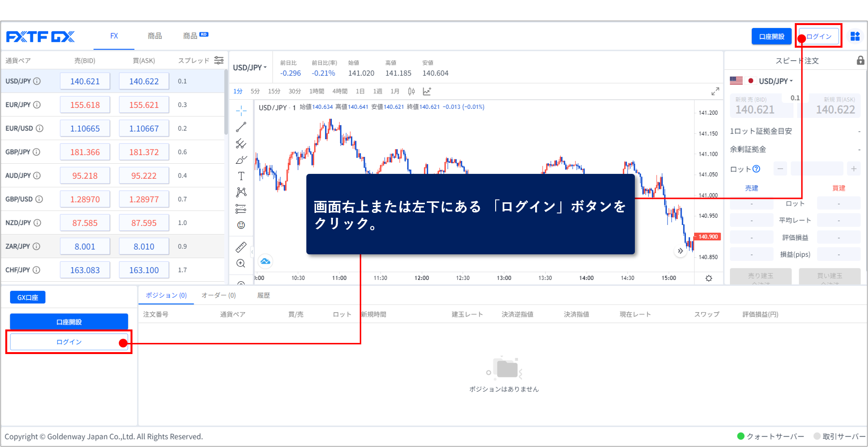Collapse the drawing toolbar handle
This screenshot has width=868, height=447.
tap(252, 251)
